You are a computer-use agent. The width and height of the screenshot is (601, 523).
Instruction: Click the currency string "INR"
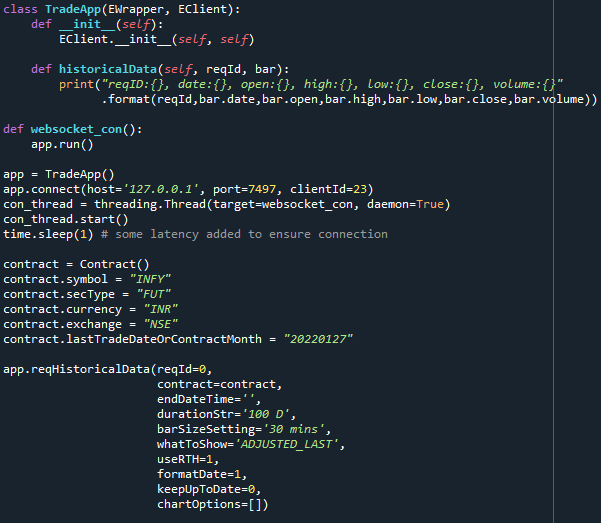[161, 309]
